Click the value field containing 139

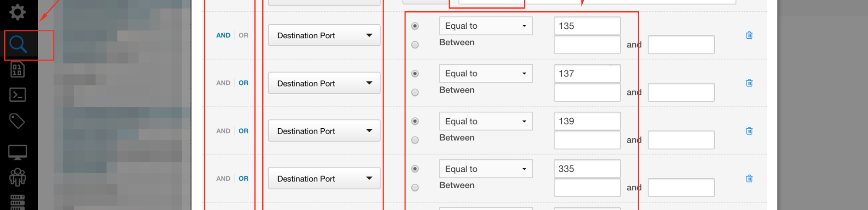point(587,121)
